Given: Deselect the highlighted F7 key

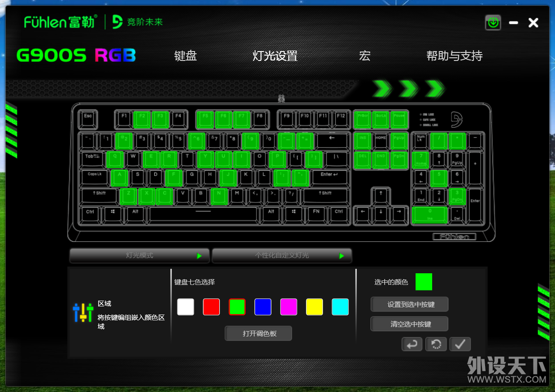Looking at the screenshot, I should [242, 119].
